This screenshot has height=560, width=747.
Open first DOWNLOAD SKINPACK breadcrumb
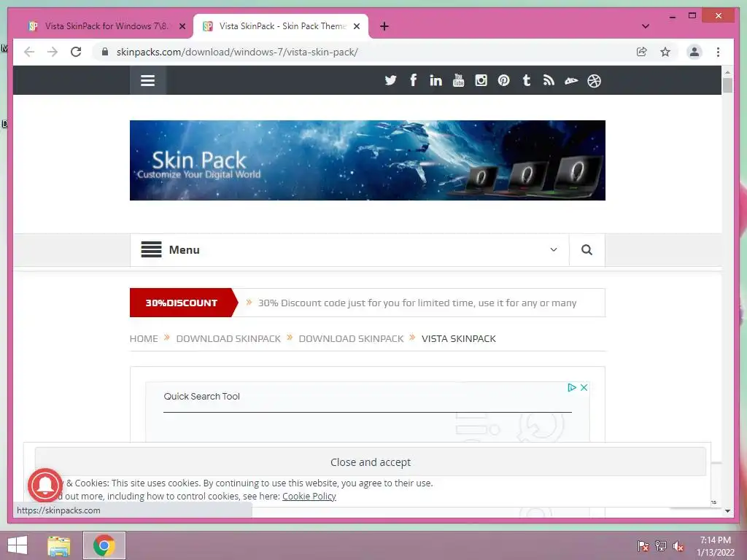point(228,338)
